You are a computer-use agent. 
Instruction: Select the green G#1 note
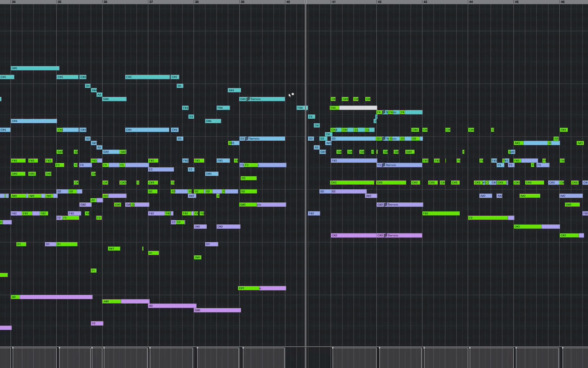pyautogui.click(x=198, y=257)
